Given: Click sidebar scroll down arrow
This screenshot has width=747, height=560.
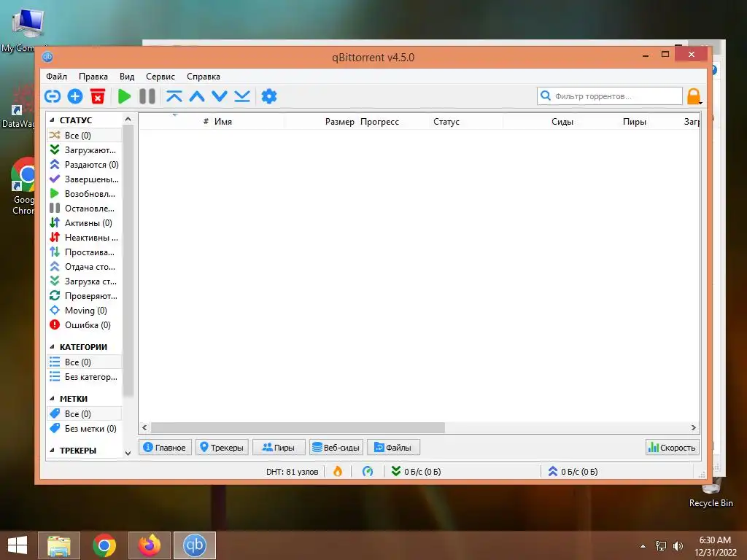Looking at the screenshot, I should click(x=128, y=453).
